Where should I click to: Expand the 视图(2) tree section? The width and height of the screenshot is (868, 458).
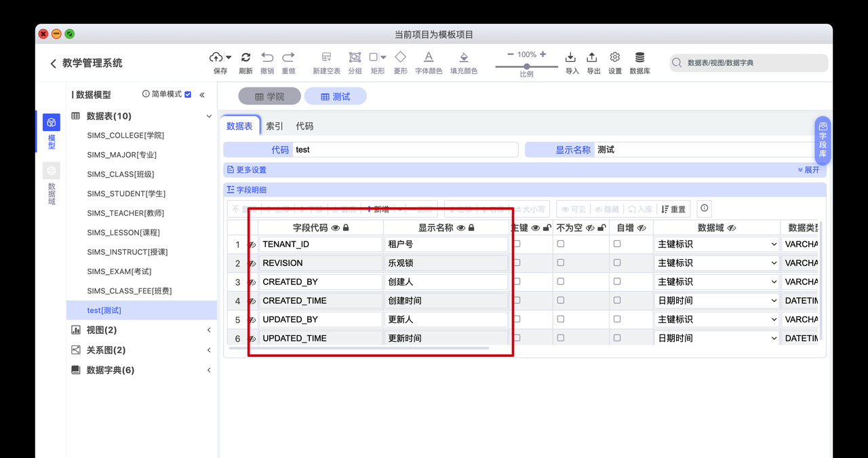click(208, 330)
